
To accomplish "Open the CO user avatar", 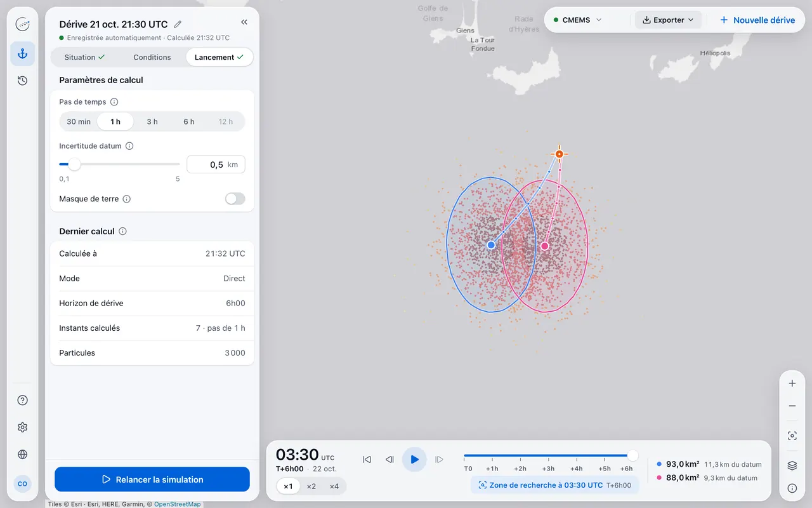I will [x=22, y=484].
